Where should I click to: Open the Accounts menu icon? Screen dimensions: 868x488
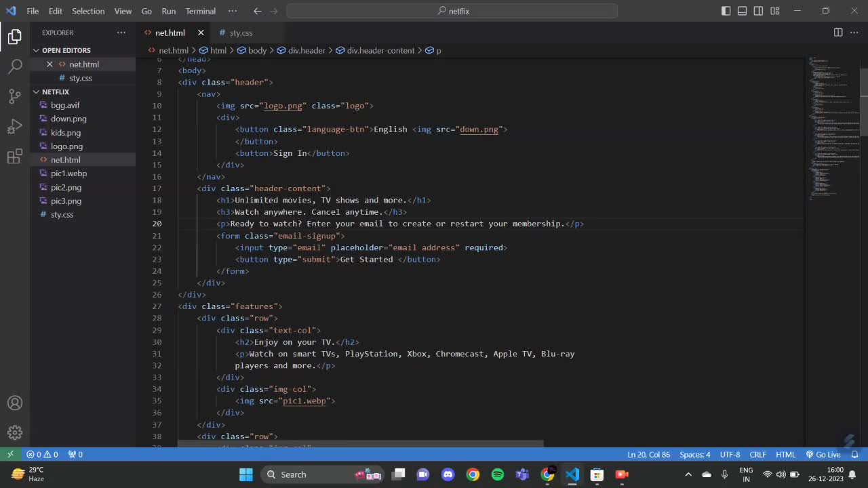15,403
